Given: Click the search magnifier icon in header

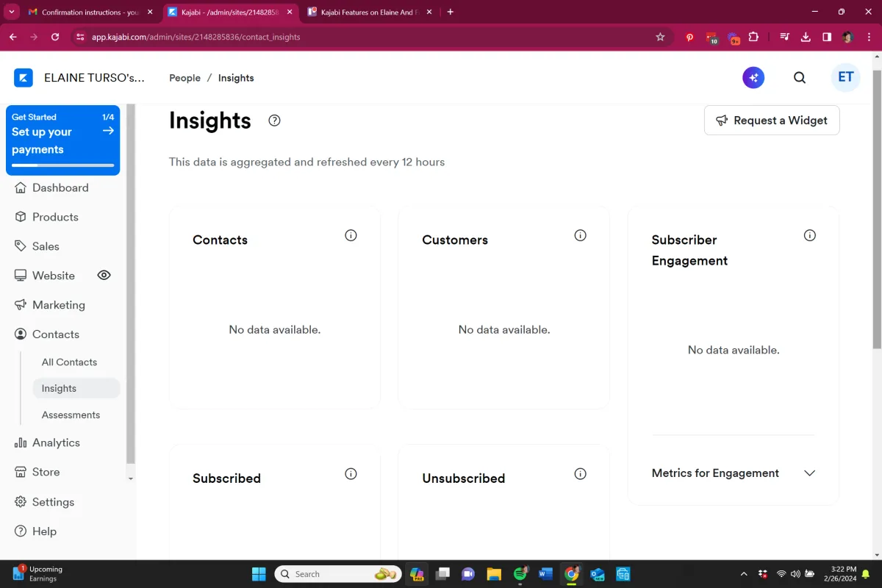Looking at the screenshot, I should pyautogui.click(x=800, y=78).
